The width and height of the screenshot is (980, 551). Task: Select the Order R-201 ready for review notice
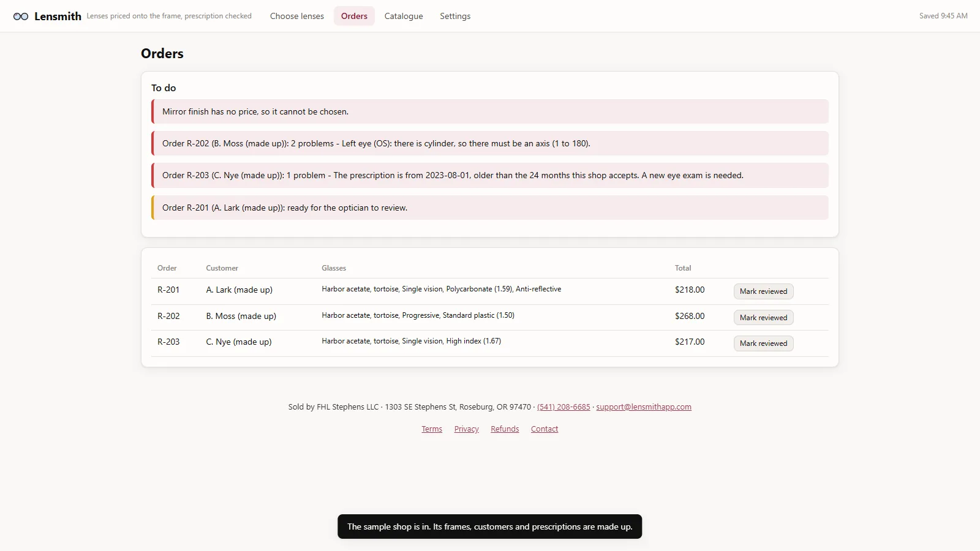(x=490, y=208)
